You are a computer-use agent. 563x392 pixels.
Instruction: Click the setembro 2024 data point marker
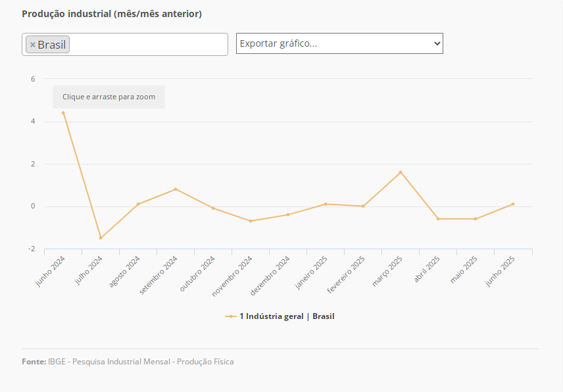[176, 189]
